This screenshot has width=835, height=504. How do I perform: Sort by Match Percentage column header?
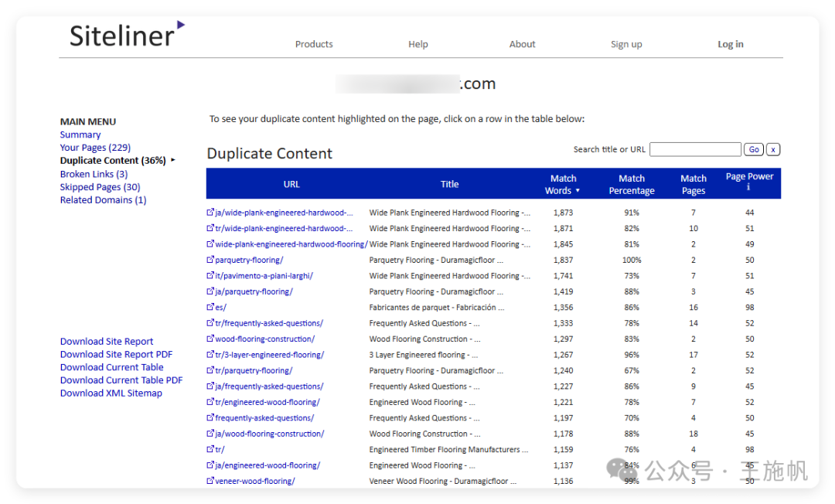[632, 185]
